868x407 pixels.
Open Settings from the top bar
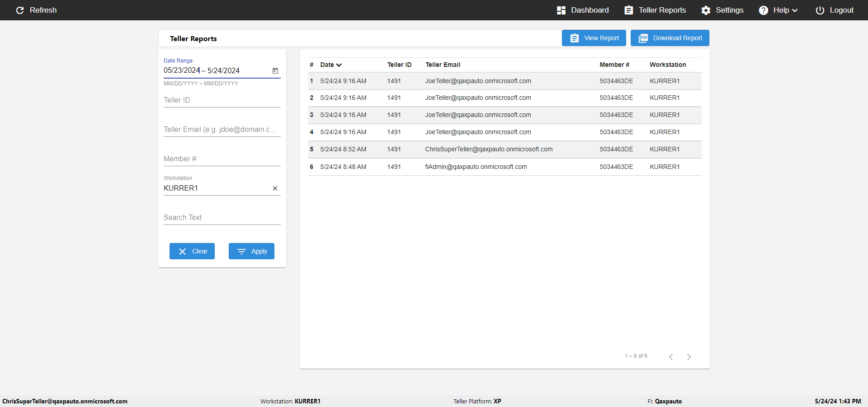[722, 10]
